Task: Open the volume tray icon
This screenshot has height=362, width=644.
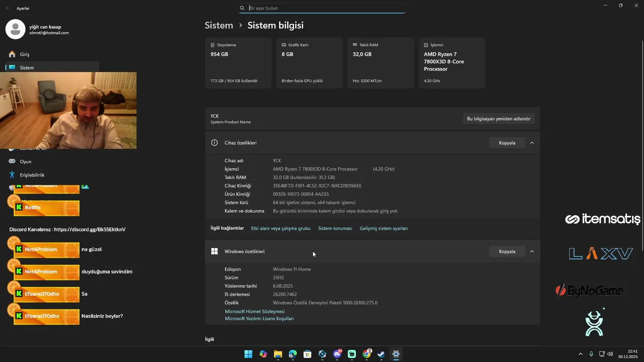Action: 610,354
